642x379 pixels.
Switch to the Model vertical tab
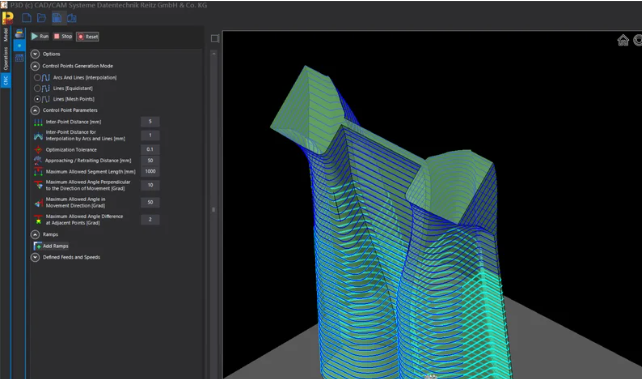tap(5, 34)
